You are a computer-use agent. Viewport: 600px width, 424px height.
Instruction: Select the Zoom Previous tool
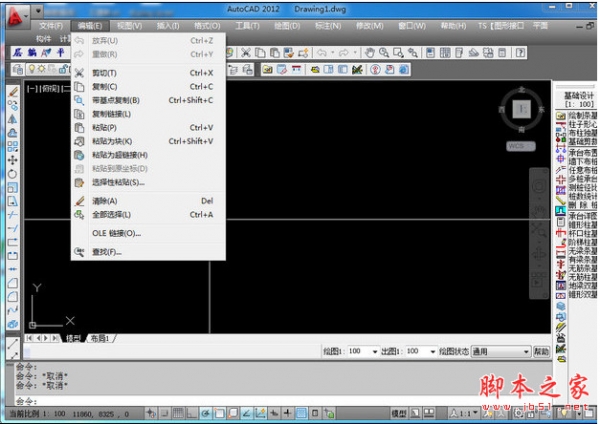point(412,52)
